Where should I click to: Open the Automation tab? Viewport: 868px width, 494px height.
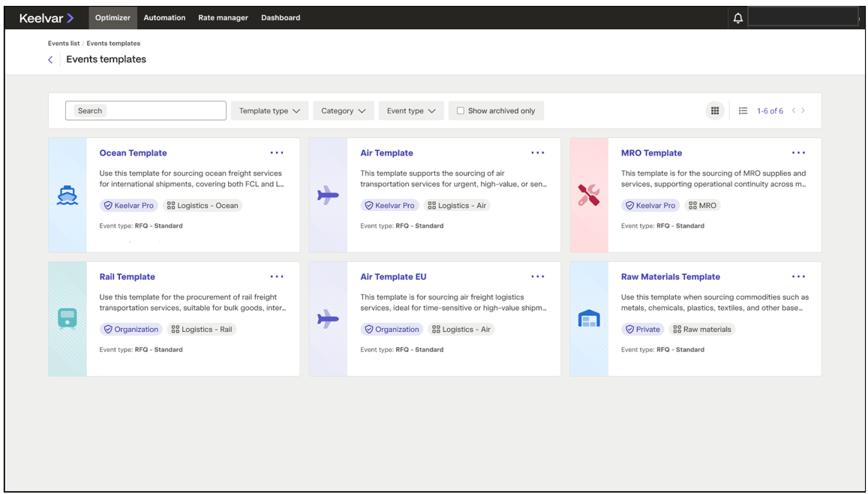click(164, 18)
